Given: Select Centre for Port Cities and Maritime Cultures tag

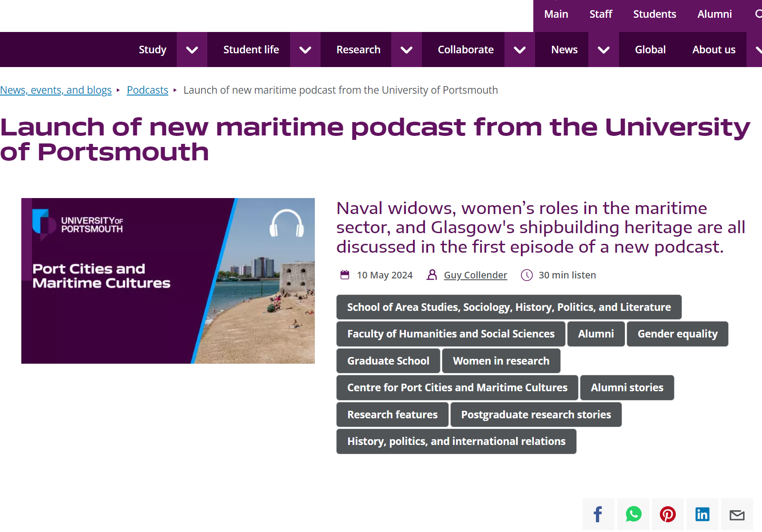Looking at the screenshot, I should tap(457, 388).
